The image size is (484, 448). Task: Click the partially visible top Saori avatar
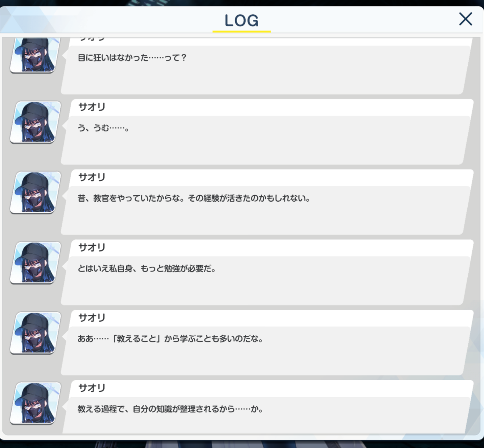tap(35, 55)
